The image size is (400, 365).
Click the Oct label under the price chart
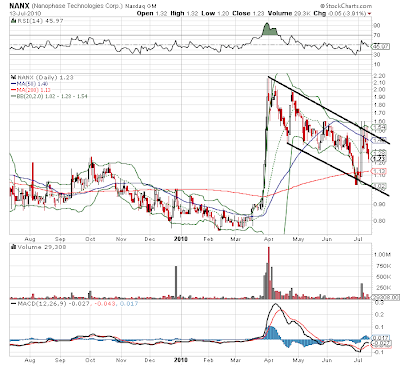pos(90,239)
